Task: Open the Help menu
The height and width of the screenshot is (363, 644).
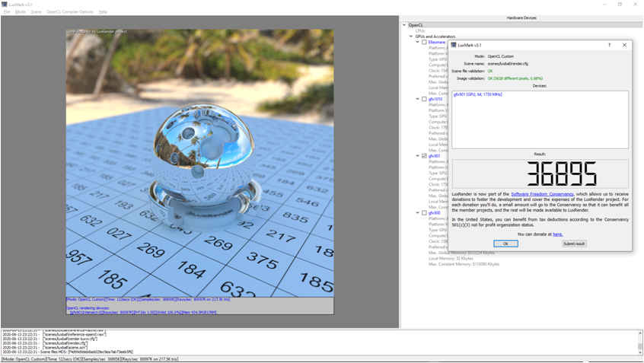Action: point(103,12)
